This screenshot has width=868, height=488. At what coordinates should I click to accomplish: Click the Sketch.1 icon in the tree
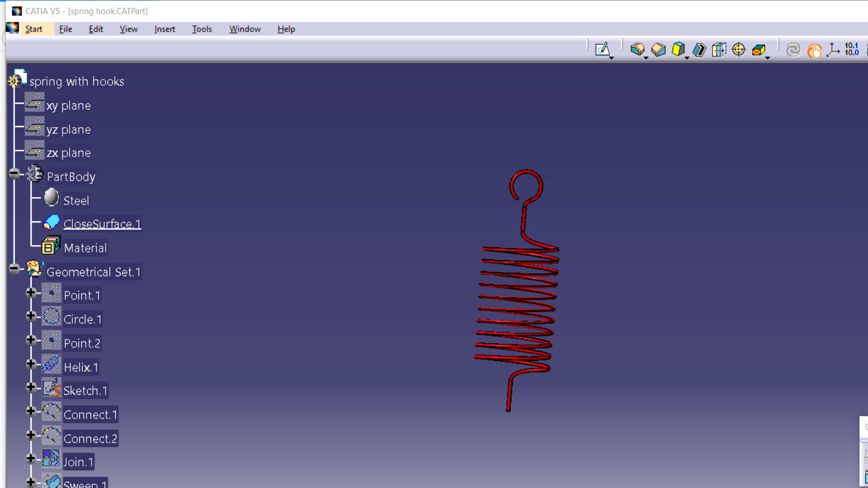click(51, 388)
